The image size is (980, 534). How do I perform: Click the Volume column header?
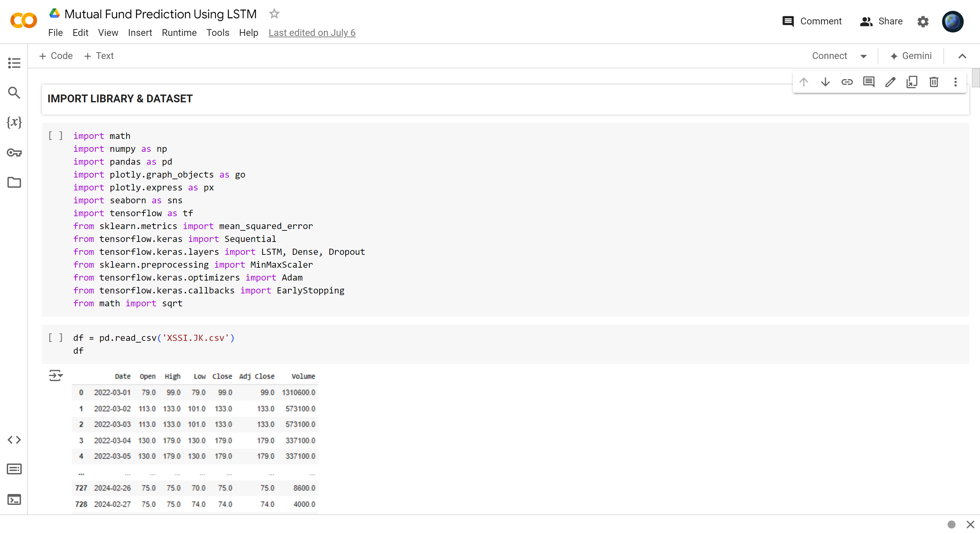(303, 376)
